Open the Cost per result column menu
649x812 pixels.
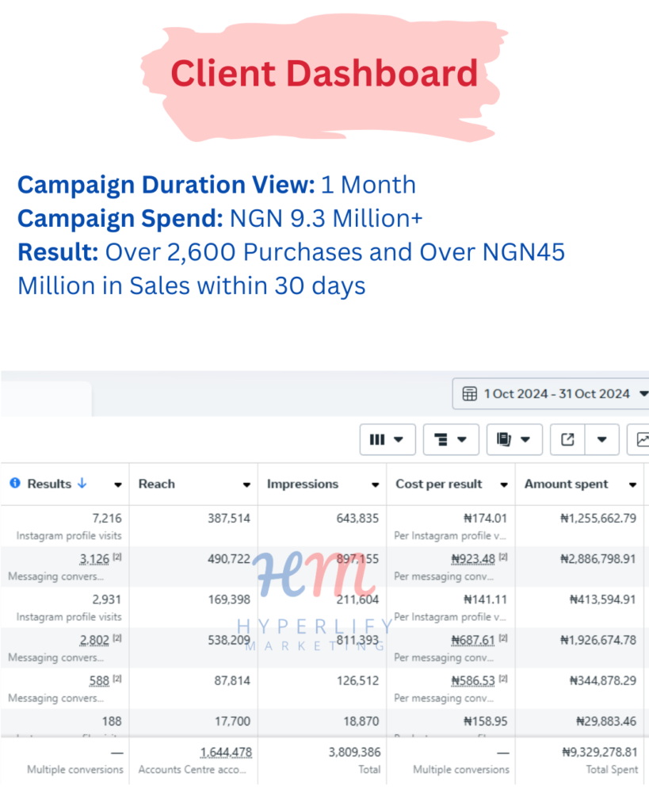[x=503, y=485]
